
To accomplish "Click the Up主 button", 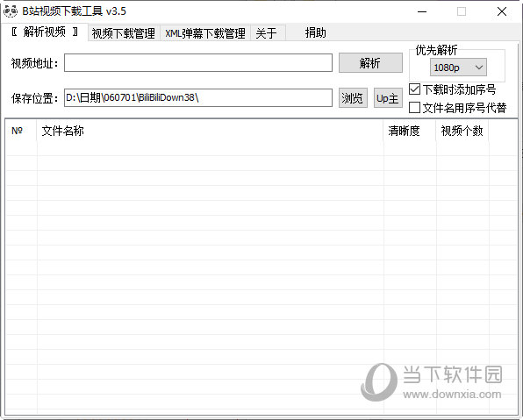I will (x=388, y=98).
